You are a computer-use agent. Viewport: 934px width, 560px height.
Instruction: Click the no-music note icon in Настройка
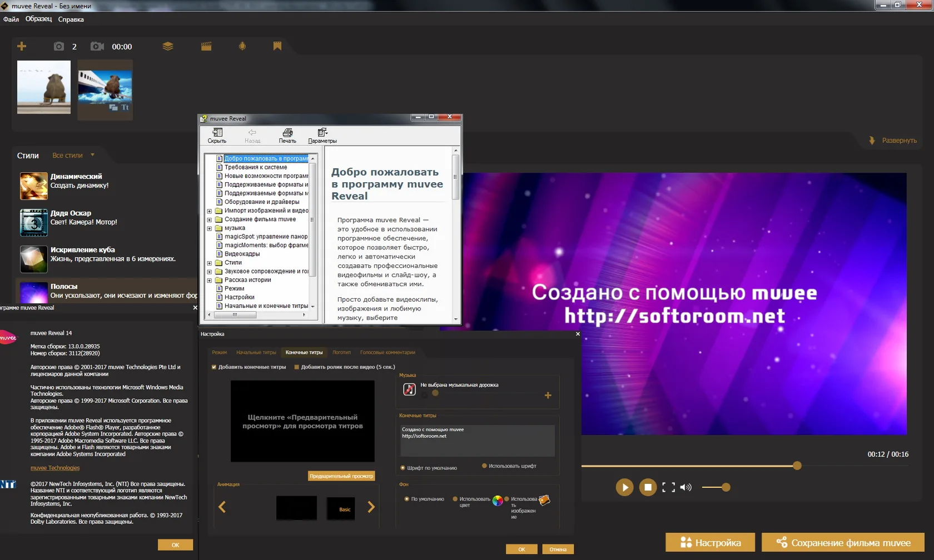point(409,389)
